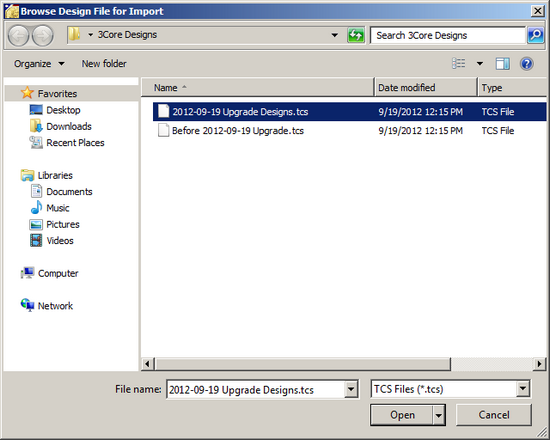Show the preview pane icon
The image size is (550, 440).
pos(503,64)
